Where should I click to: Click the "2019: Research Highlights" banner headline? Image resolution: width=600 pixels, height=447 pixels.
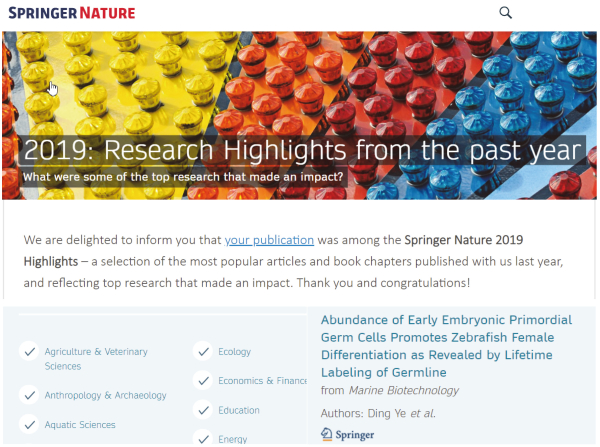point(300,150)
